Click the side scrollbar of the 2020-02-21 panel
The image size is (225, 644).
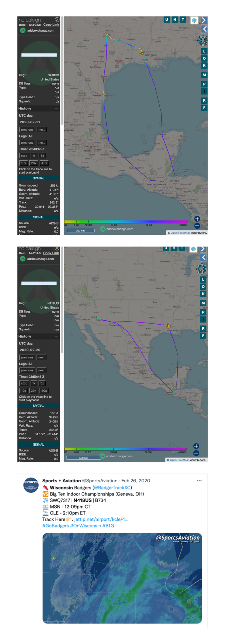tap(62, 71)
